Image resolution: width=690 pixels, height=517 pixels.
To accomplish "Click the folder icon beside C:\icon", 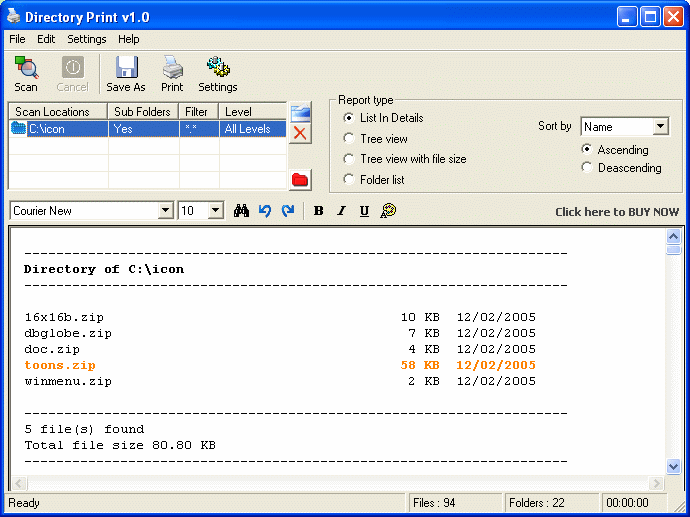I will click(18, 128).
